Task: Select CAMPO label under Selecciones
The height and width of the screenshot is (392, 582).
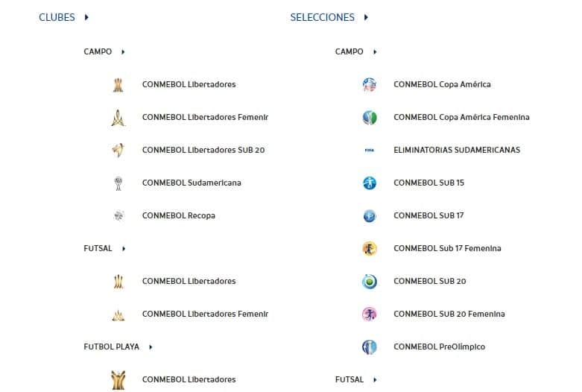Action: point(349,51)
